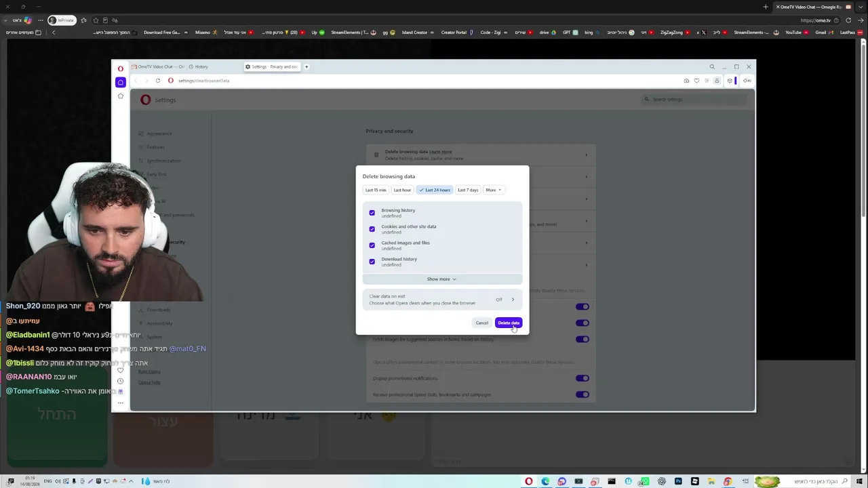Screen dimensions: 868x488
Task: Select the OmeTV Video Chat tab in Edge
Action: click(x=812, y=7)
